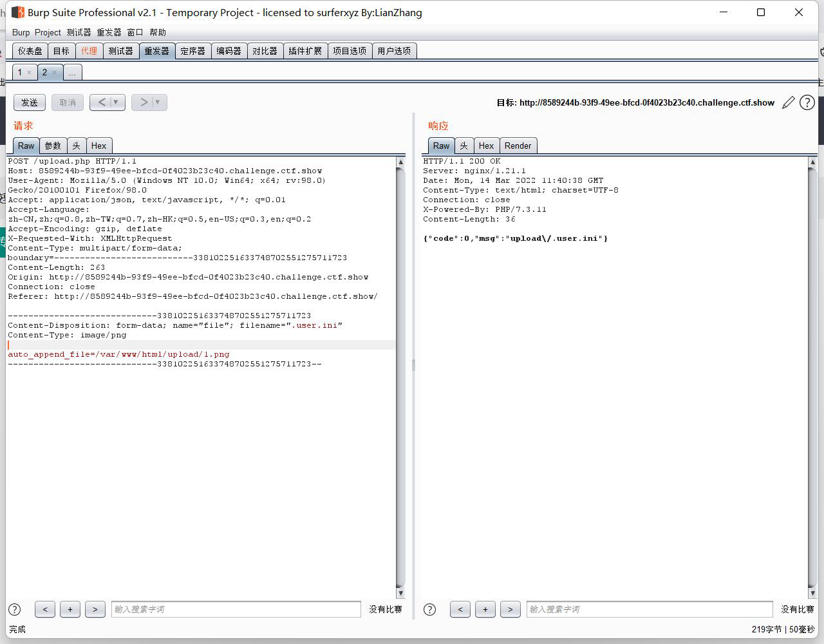Click request pane scrollbar up arrow
Screen dimensions: 824x644
[x=400, y=162]
